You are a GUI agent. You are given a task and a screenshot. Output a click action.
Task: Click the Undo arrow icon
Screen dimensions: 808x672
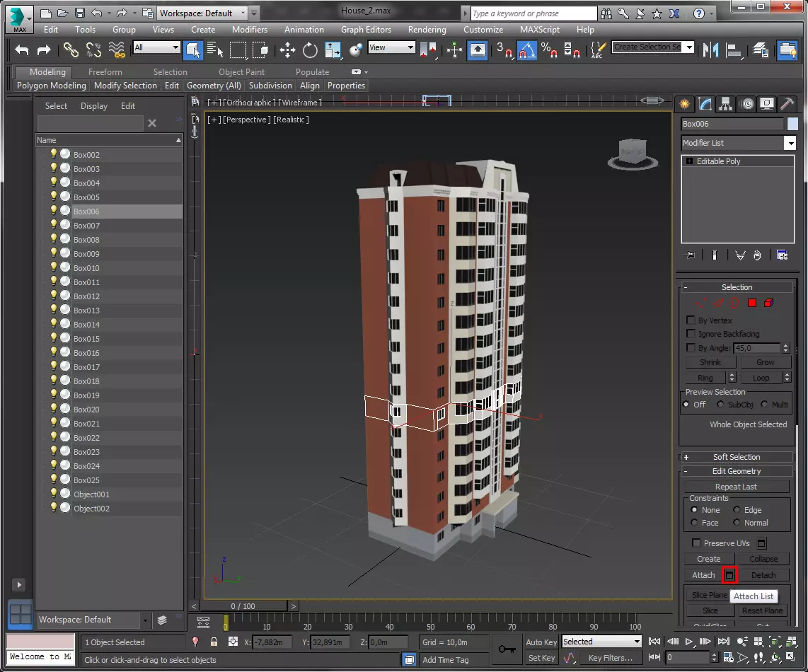(22, 50)
